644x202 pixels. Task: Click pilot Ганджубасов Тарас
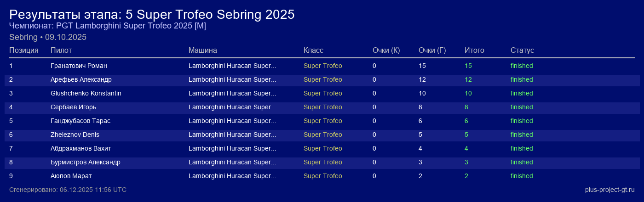(x=80, y=121)
